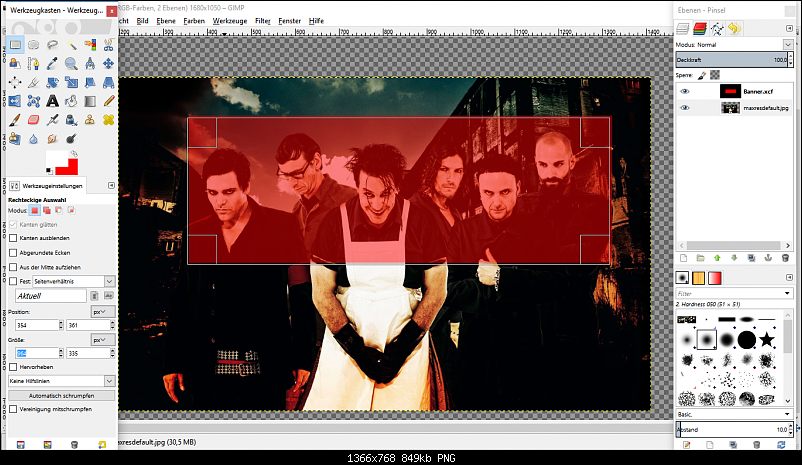Image resolution: width=802 pixels, height=465 pixels.
Task: Select the Blur/Sharpen droplet tool
Action: point(34,139)
